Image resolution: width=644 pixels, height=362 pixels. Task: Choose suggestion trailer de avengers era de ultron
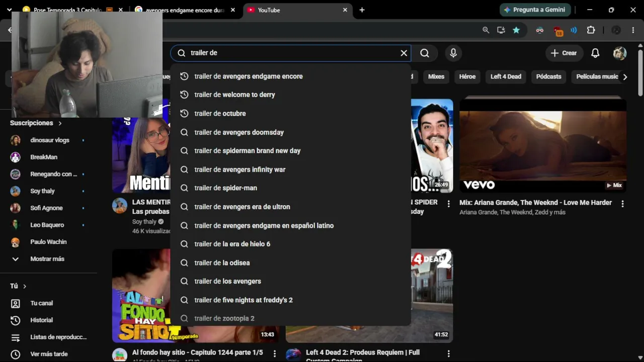[291, 207]
